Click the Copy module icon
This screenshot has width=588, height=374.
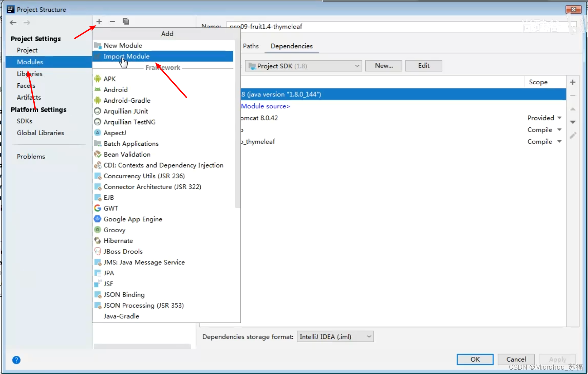(x=126, y=22)
